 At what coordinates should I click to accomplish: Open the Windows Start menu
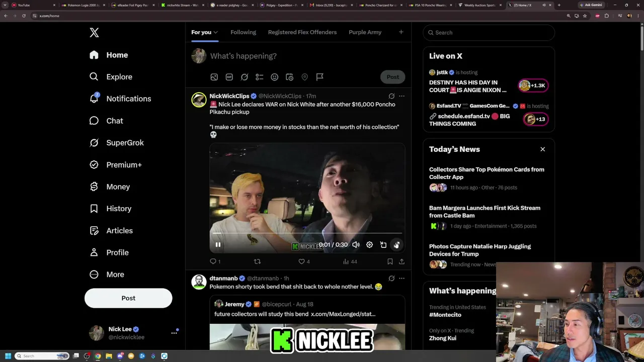[8, 356]
